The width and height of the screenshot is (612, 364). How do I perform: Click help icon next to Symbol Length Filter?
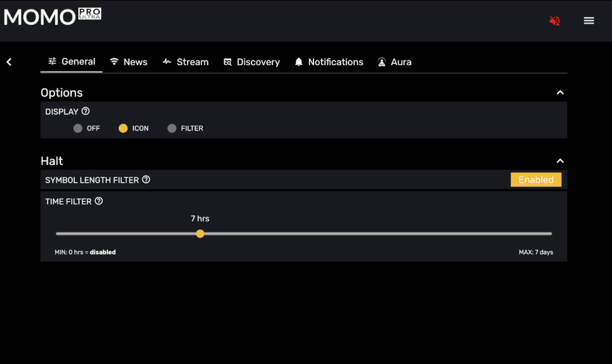tap(146, 180)
